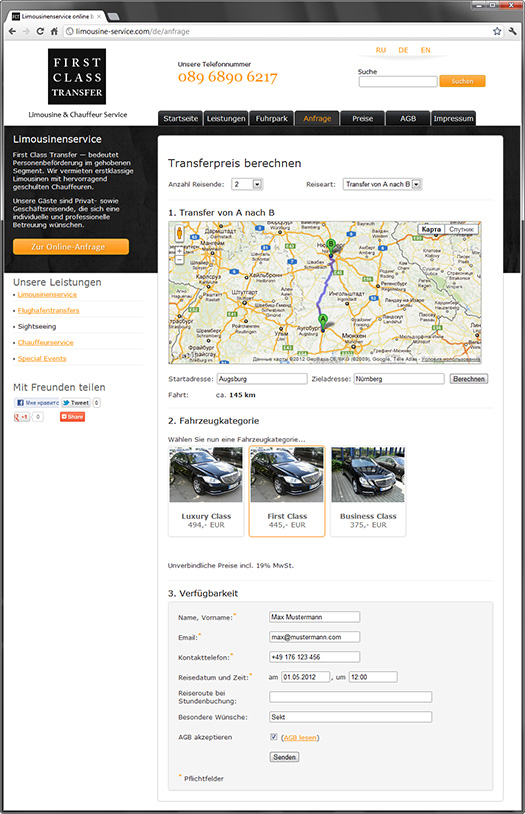Click the map zoom in control
Screen dimensions: 525x814
pos(179,250)
